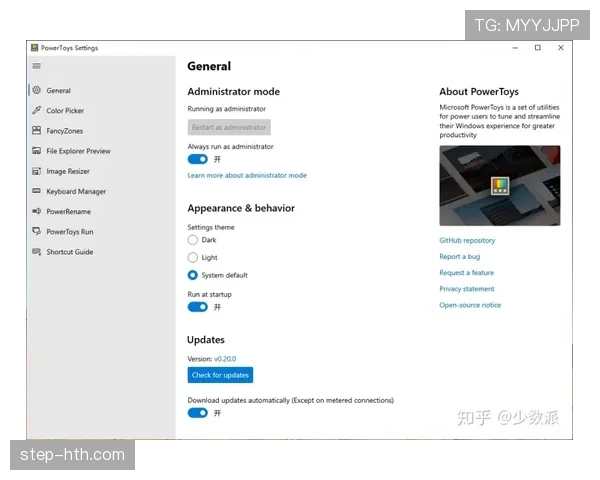Open FancyZones via its sidebar icon

37,131
